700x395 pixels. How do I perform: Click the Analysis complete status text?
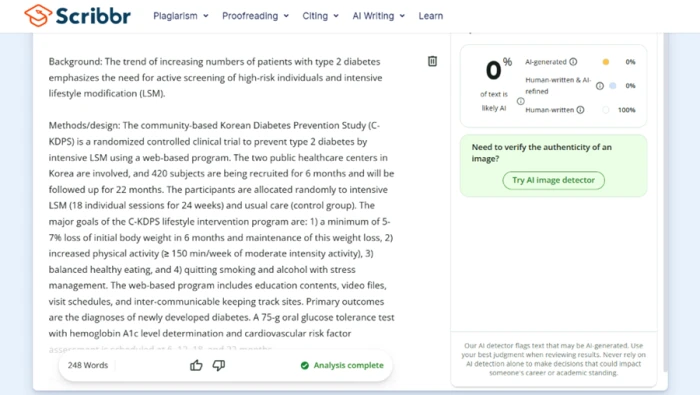click(349, 366)
